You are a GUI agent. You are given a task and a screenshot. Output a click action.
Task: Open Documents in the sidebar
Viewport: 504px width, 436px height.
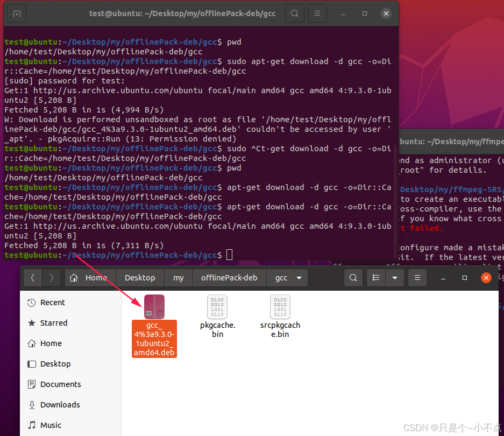(70, 384)
